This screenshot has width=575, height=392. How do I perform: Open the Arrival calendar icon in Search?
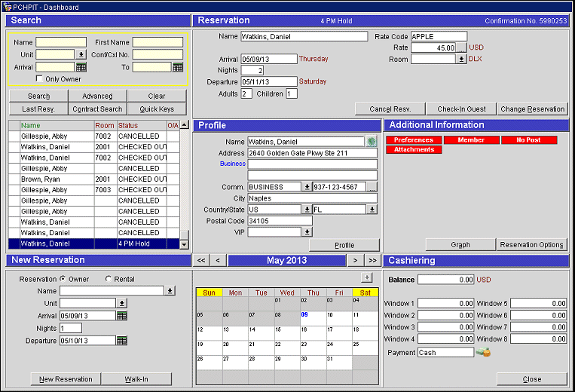(x=81, y=67)
